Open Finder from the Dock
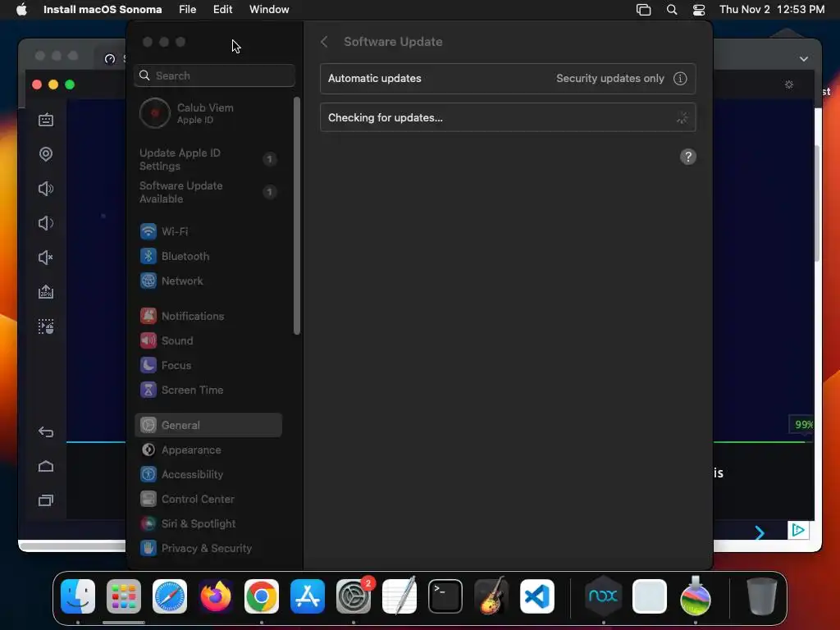The height and width of the screenshot is (630, 840). click(x=78, y=596)
